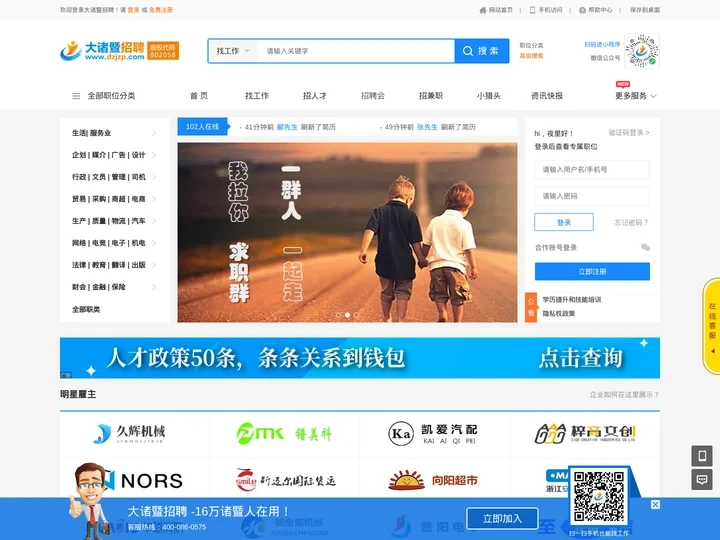The width and height of the screenshot is (720, 540).
Task: Open the 锴美科 employer logo
Action: pos(284,433)
